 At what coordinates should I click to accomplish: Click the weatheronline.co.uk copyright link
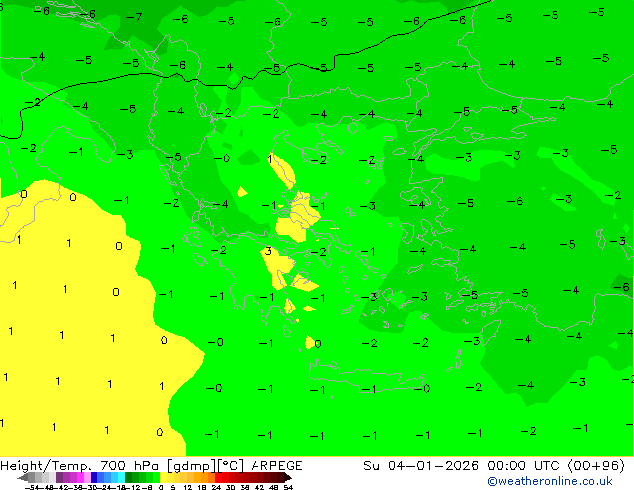550,481
